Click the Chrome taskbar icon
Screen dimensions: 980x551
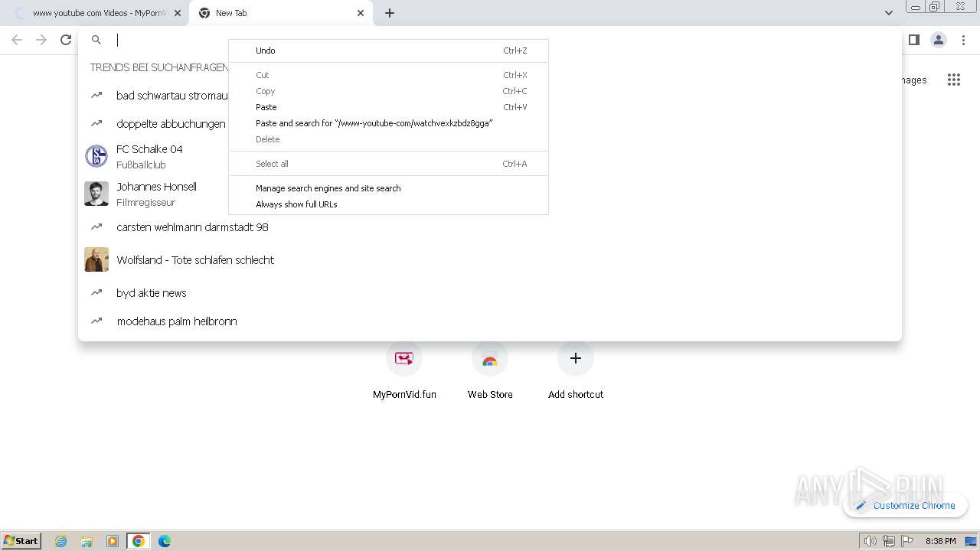coord(139,541)
